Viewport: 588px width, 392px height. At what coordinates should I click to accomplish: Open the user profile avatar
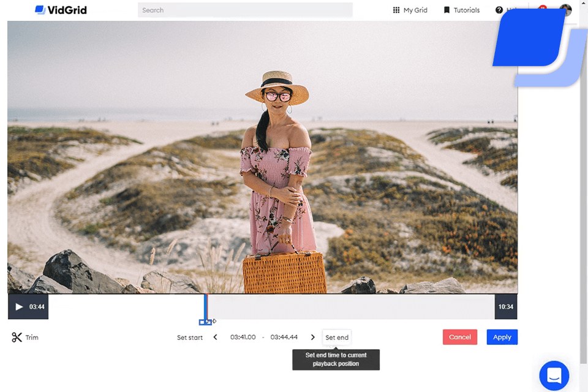(565, 10)
